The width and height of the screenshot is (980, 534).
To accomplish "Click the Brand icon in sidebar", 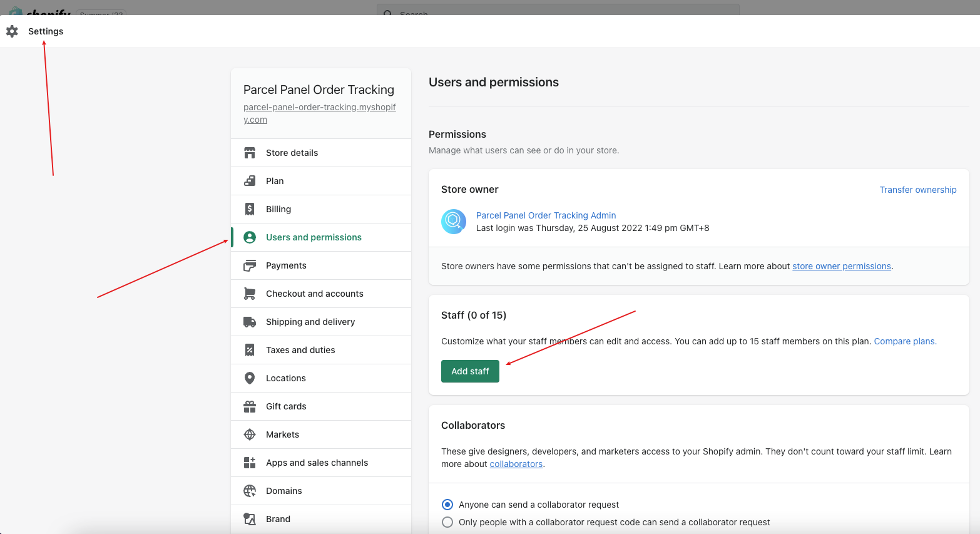I will click(x=250, y=519).
